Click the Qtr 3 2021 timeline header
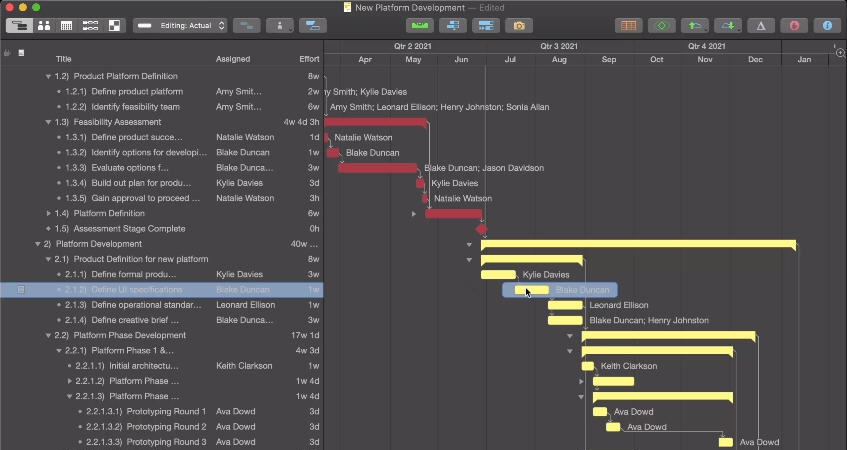This screenshot has width=847, height=450. [x=559, y=46]
